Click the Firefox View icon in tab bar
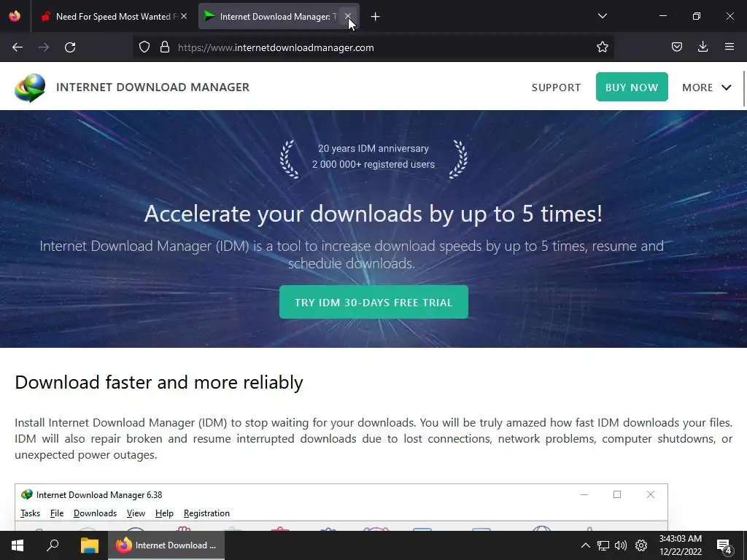Screen dimensions: 747x560 15,16
